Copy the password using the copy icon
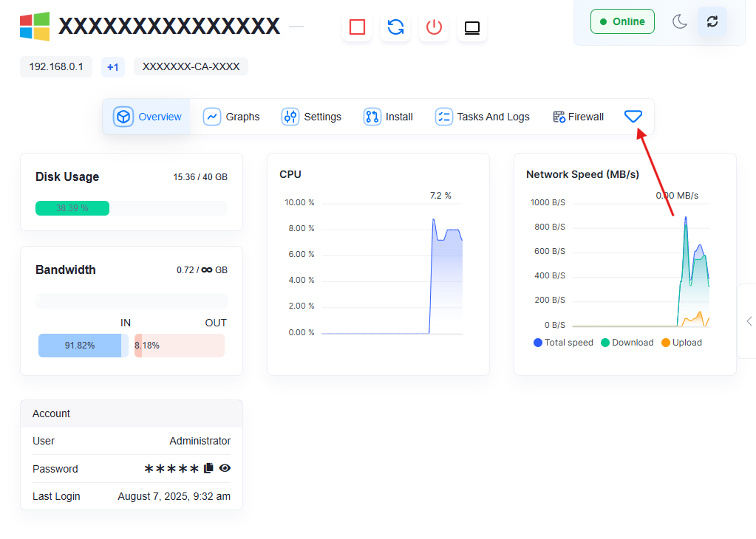 (x=208, y=468)
